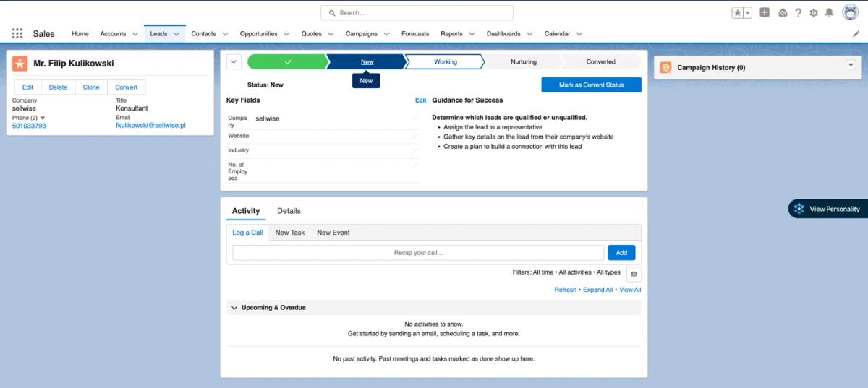Expand the Quotes tab dropdown chevron
The image size is (868, 388).
pos(331,34)
